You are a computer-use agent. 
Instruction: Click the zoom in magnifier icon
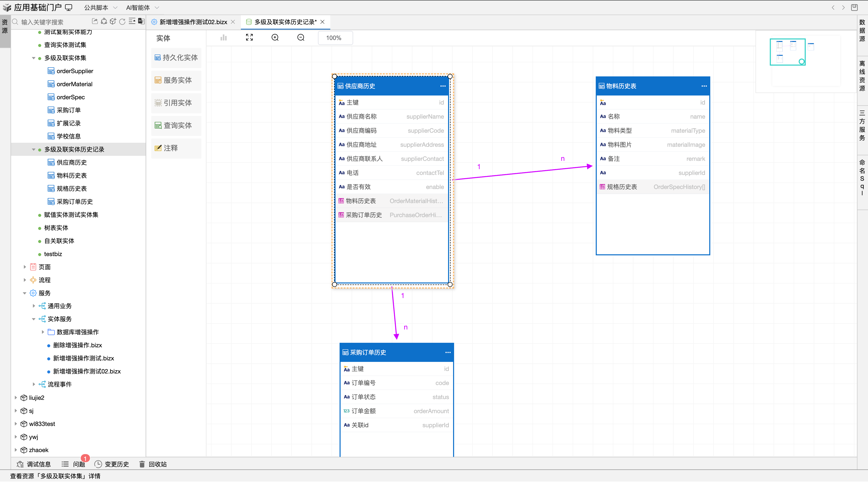[x=275, y=37]
